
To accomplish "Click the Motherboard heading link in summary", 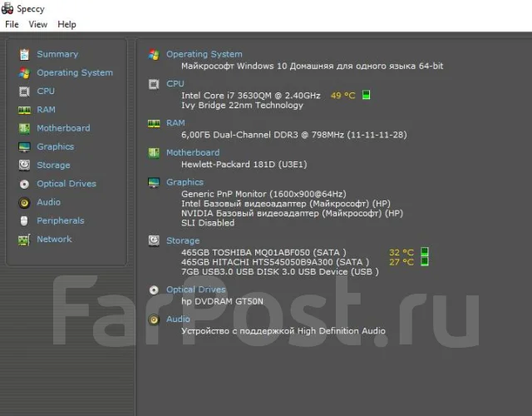I will coord(193,152).
